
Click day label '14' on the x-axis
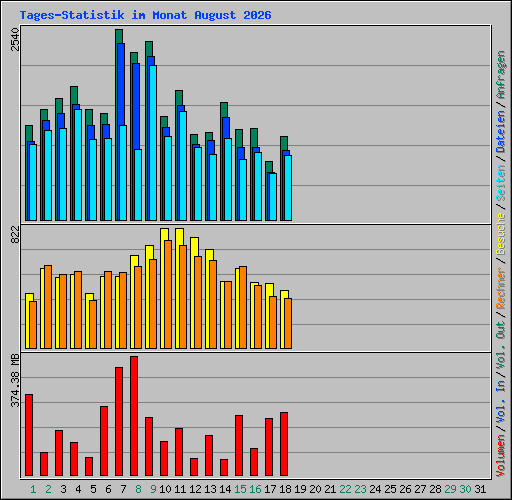pos(225,489)
